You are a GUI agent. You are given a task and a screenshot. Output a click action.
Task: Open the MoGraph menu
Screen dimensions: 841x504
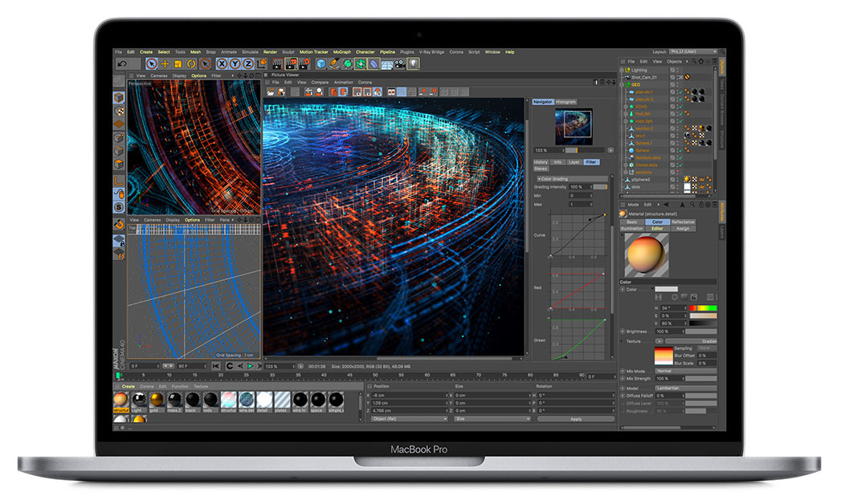pos(341,52)
